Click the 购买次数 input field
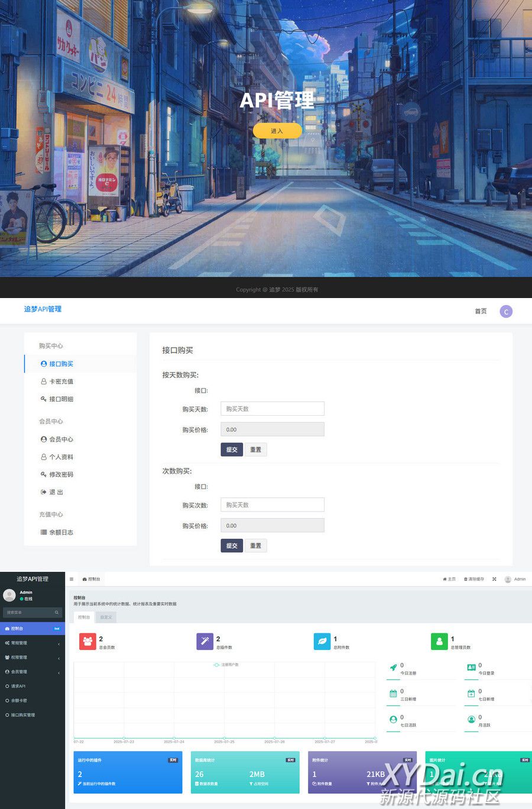Viewport: 532px width, 809px height. click(x=272, y=504)
